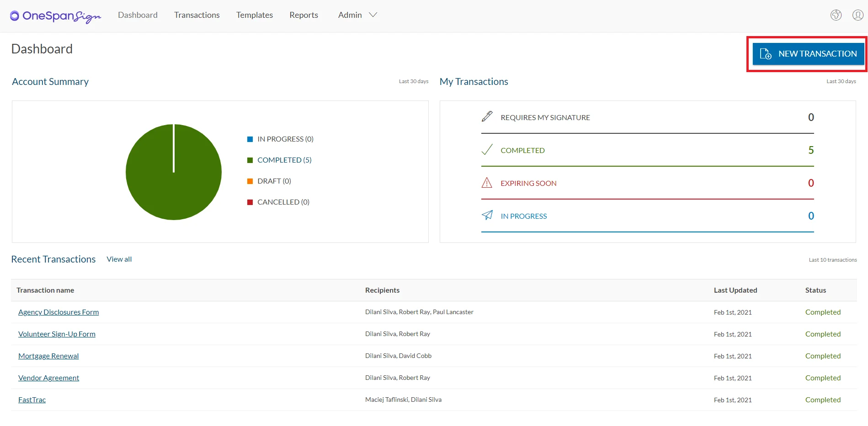Click Feb 1st, 2021 date in Vendor Agreement row

coord(733,378)
